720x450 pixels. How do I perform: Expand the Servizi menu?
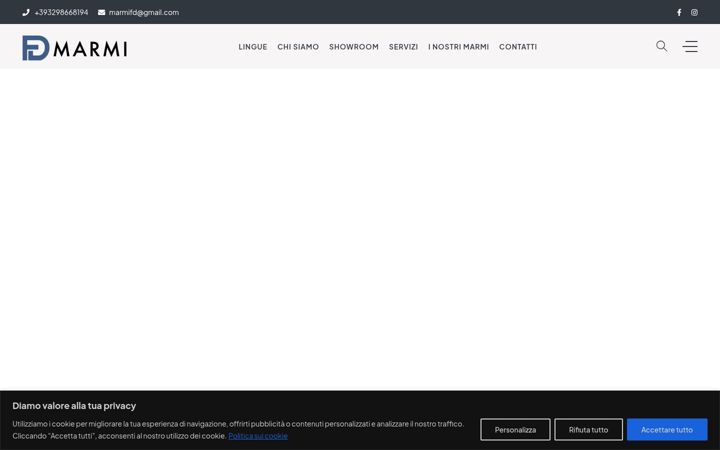coord(403,47)
